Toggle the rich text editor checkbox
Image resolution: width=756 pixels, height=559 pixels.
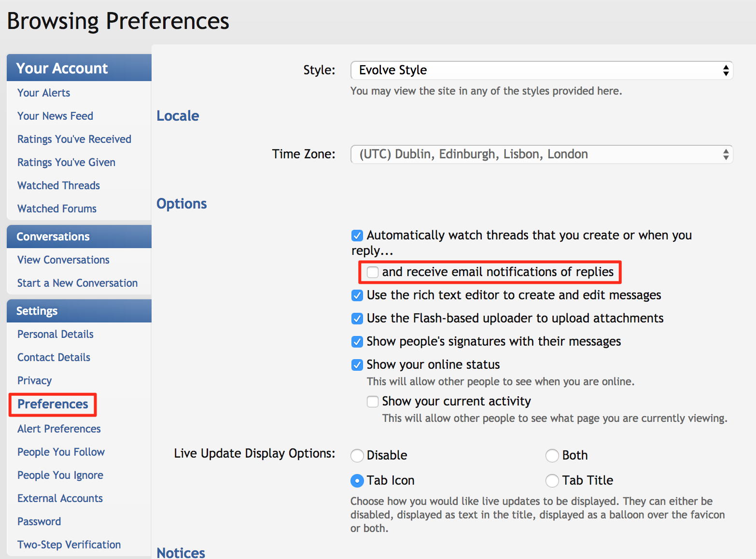click(x=357, y=295)
